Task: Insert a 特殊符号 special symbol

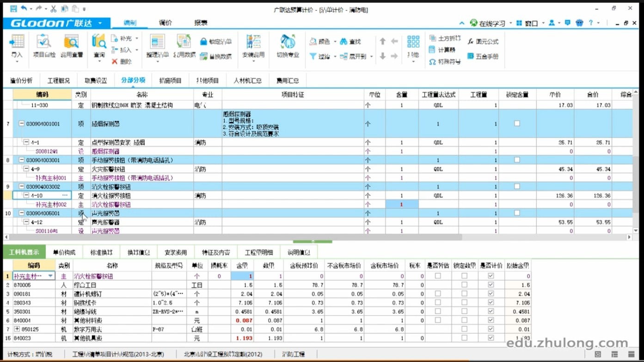Action: pyautogui.click(x=445, y=61)
